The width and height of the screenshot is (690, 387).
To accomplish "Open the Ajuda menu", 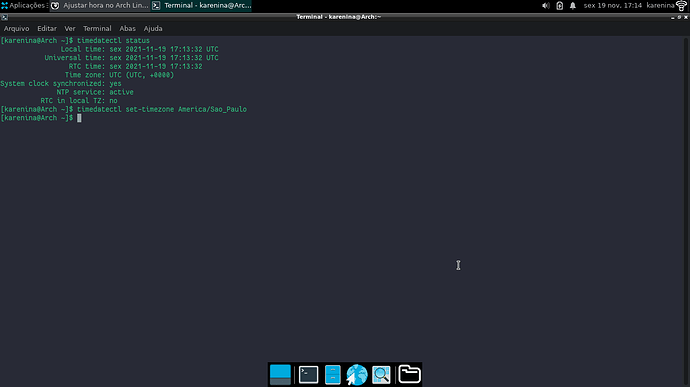I will (x=153, y=29).
